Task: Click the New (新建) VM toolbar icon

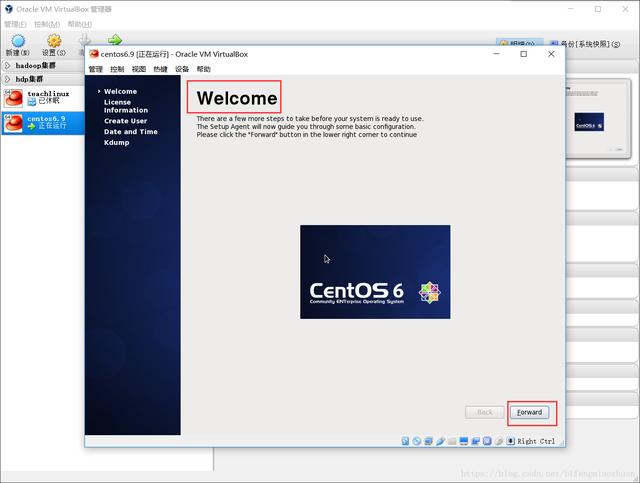Action: tap(18, 41)
